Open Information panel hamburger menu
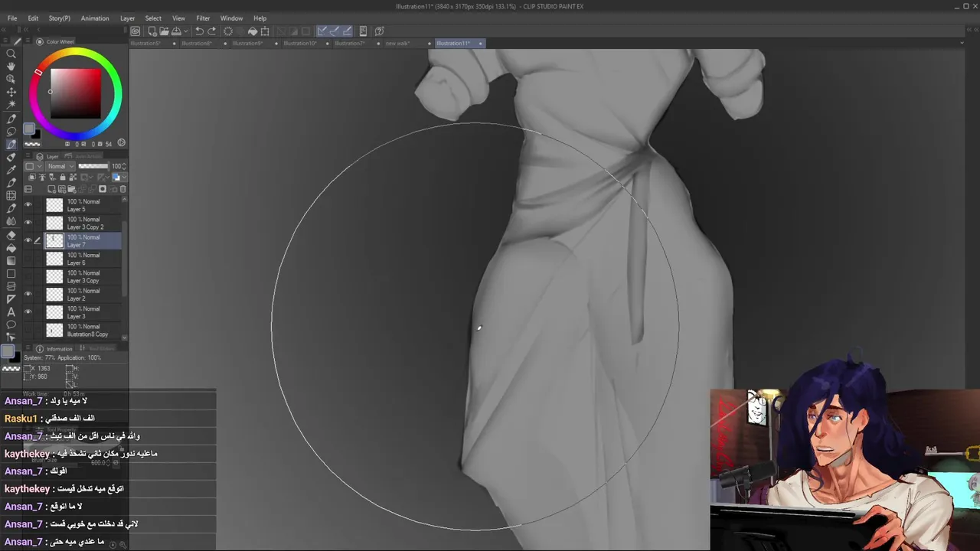The width and height of the screenshot is (980, 551). point(28,349)
